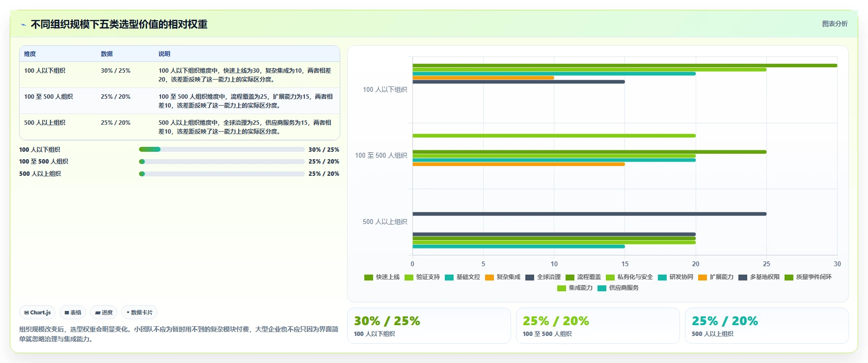Click the 500 人以上组织 progress bar
The height and width of the screenshot is (363, 868).
(222, 174)
